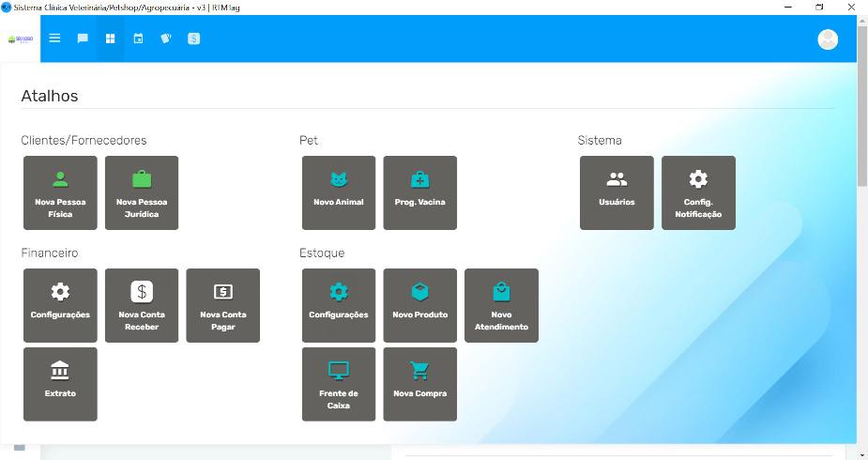
Task: Click the dollar sign icon in top bar
Action: point(193,38)
